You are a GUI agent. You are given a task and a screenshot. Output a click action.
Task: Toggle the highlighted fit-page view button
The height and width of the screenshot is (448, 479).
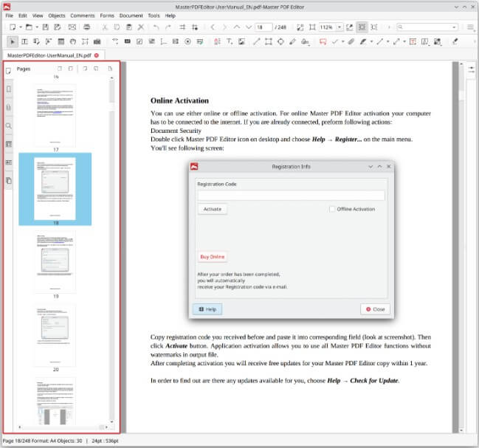pyautogui.click(x=362, y=27)
